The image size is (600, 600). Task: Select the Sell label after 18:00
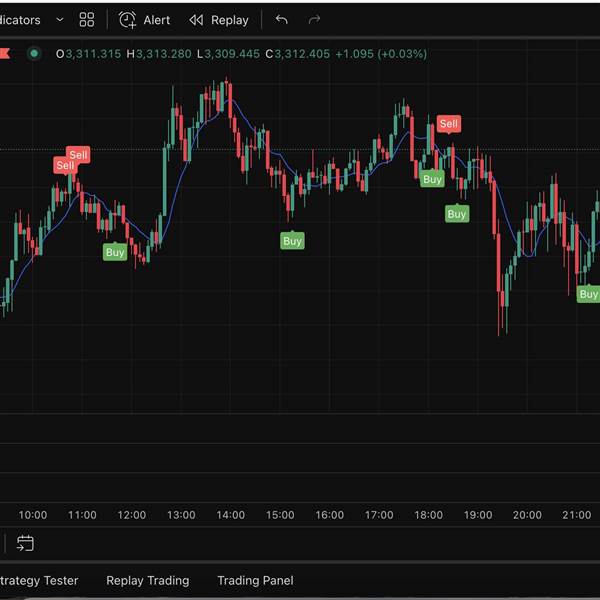(449, 124)
